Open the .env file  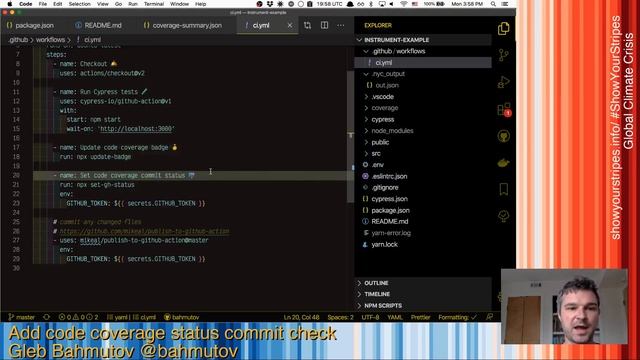point(423,165)
